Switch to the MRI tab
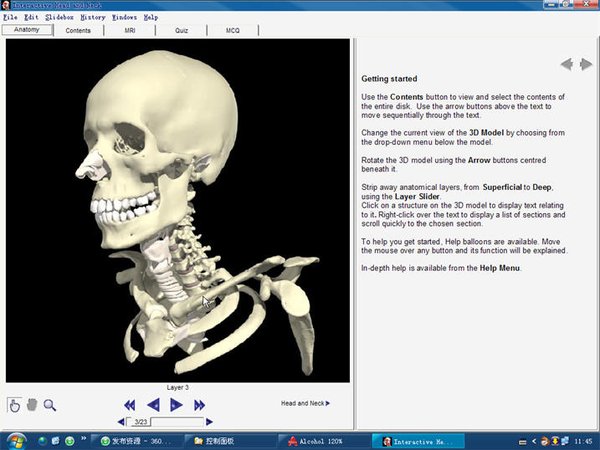Screen dimensions: 600x450 tap(130, 30)
